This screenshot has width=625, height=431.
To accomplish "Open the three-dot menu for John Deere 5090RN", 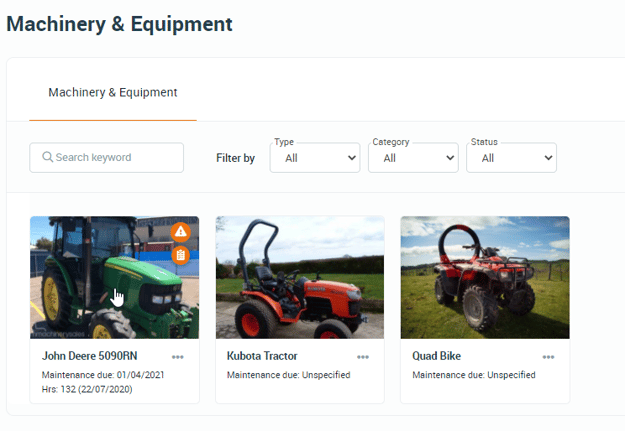I will pyautogui.click(x=178, y=357).
